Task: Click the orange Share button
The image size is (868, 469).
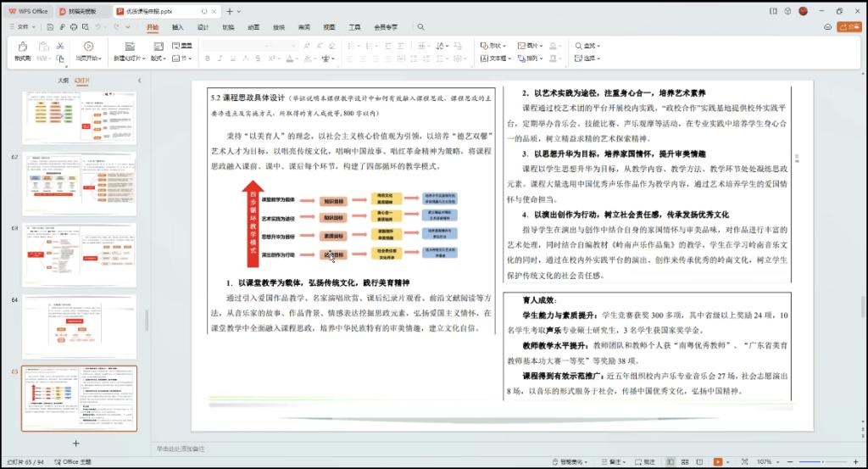Action: click(849, 27)
